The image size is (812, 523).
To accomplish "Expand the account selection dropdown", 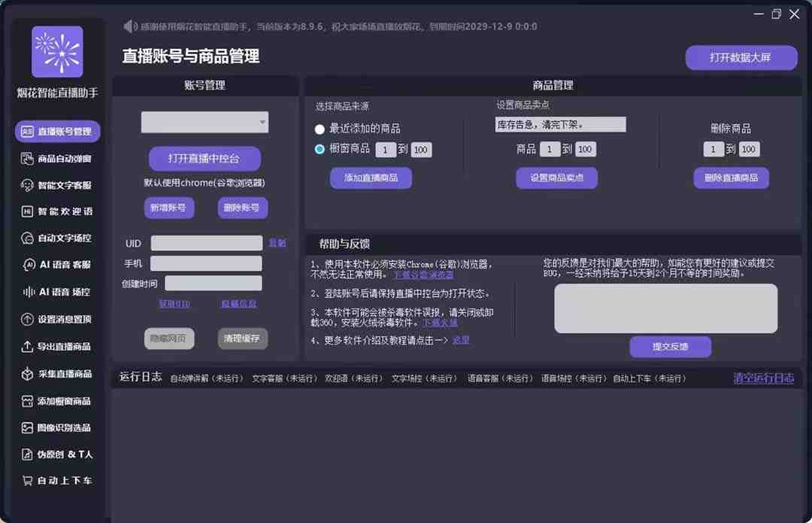I will pyautogui.click(x=204, y=122).
